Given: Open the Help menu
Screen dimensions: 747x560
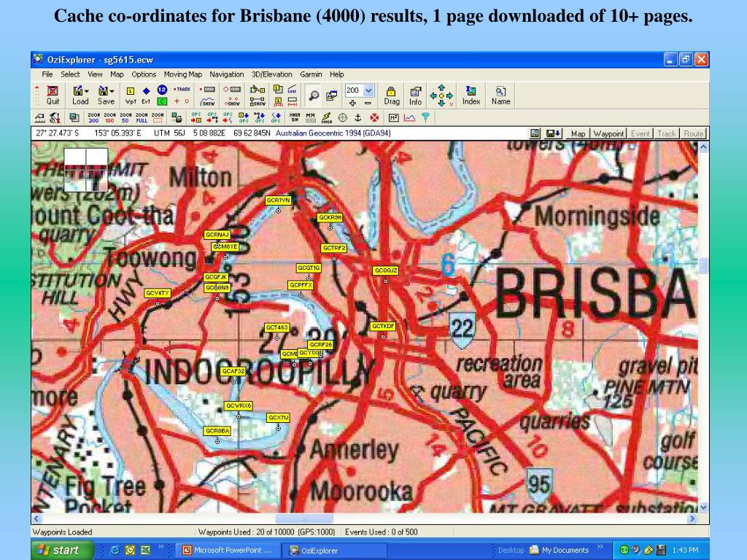Looking at the screenshot, I should (337, 74).
